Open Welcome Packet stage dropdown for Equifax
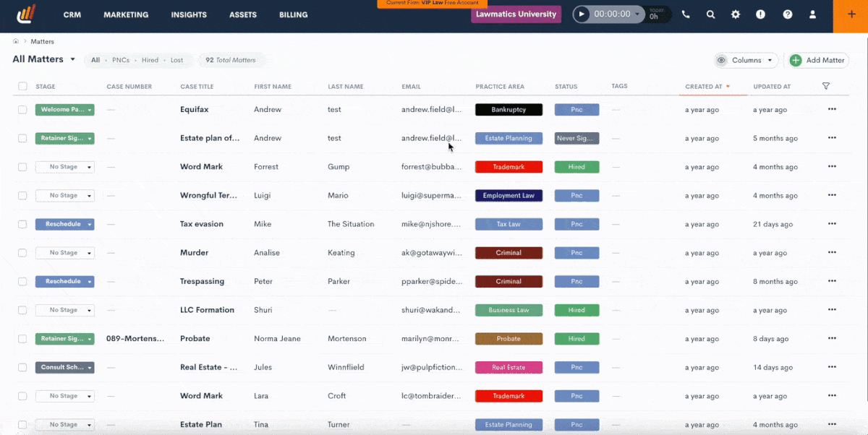 [x=64, y=110]
